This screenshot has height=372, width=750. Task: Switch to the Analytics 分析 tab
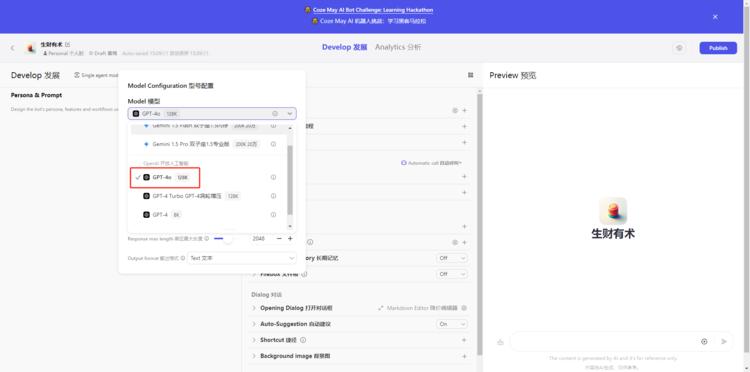(398, 47)
